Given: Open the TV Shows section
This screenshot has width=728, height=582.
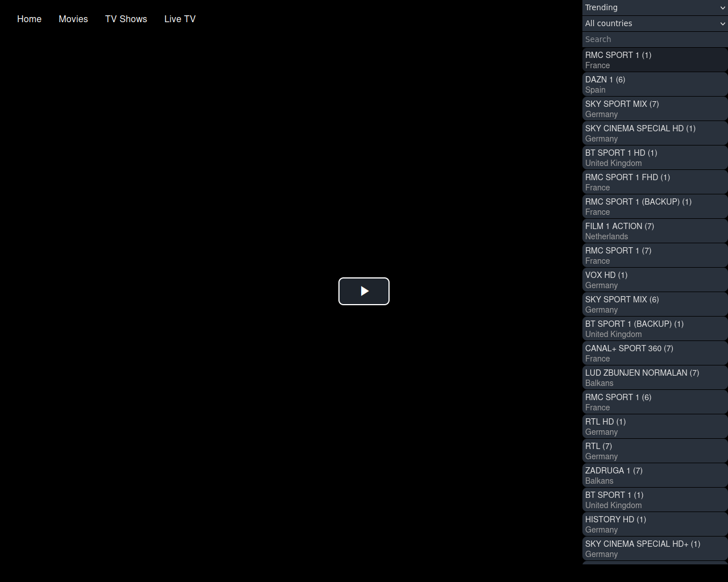Looking at the screenshot, I should pos(126,19).
